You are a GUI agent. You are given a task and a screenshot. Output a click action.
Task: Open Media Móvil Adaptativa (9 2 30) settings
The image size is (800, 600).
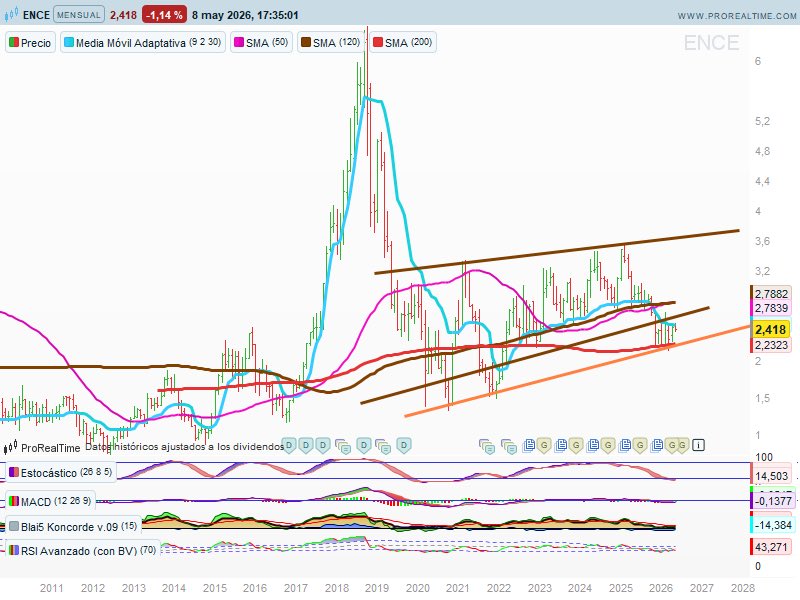[143, 42]
